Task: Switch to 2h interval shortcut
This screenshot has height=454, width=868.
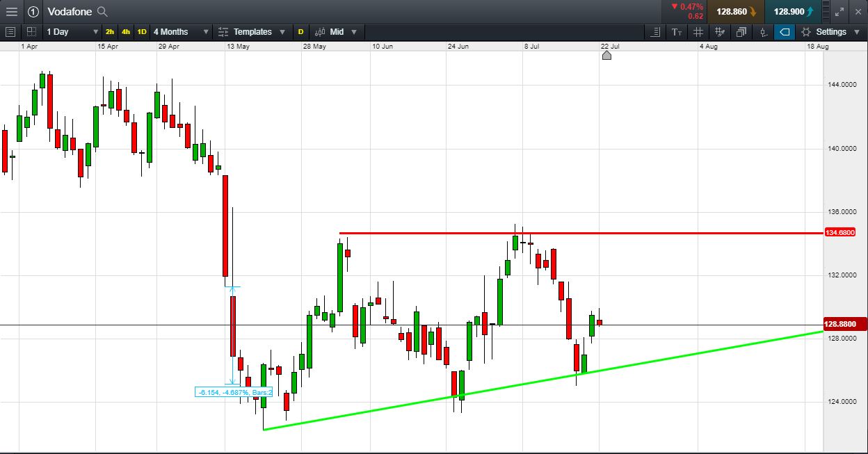Action: click(110, 32)
